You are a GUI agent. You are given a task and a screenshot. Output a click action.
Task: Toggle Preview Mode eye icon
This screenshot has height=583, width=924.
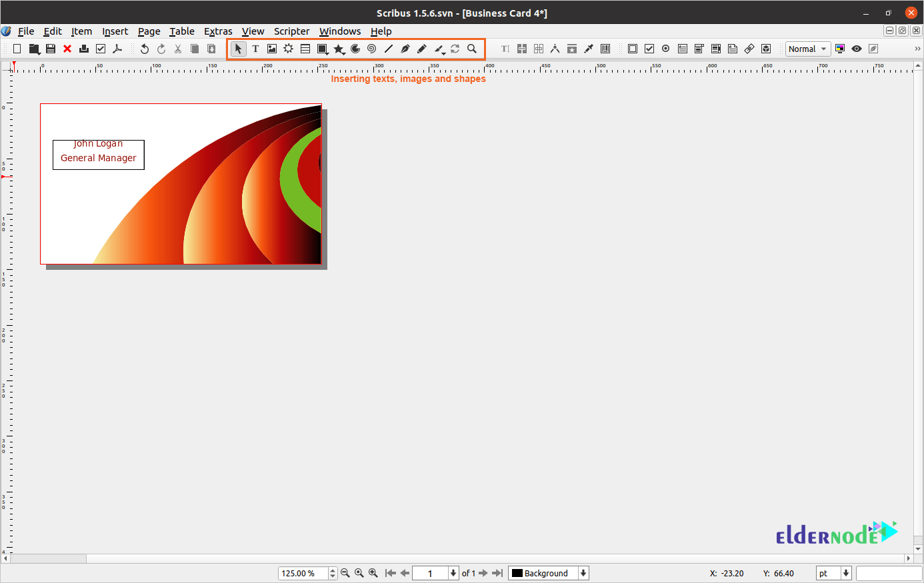(x=857, y=49)
